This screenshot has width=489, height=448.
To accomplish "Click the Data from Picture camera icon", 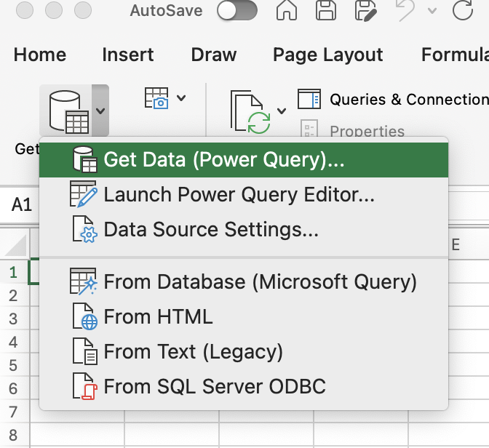I will pos(156,98).
